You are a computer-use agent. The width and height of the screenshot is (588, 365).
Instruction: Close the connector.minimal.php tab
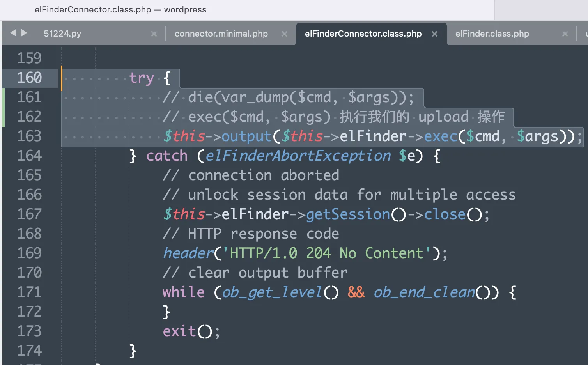pos(284,34)
